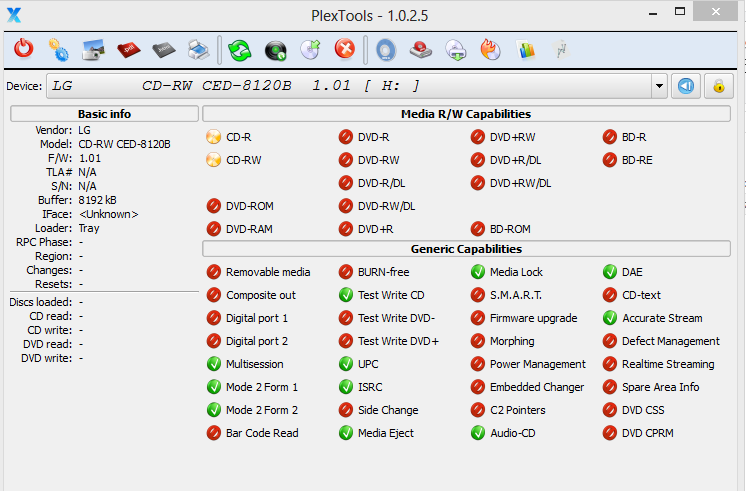Click the LG CD-RW CED-8120B device field

click(349, 86)
